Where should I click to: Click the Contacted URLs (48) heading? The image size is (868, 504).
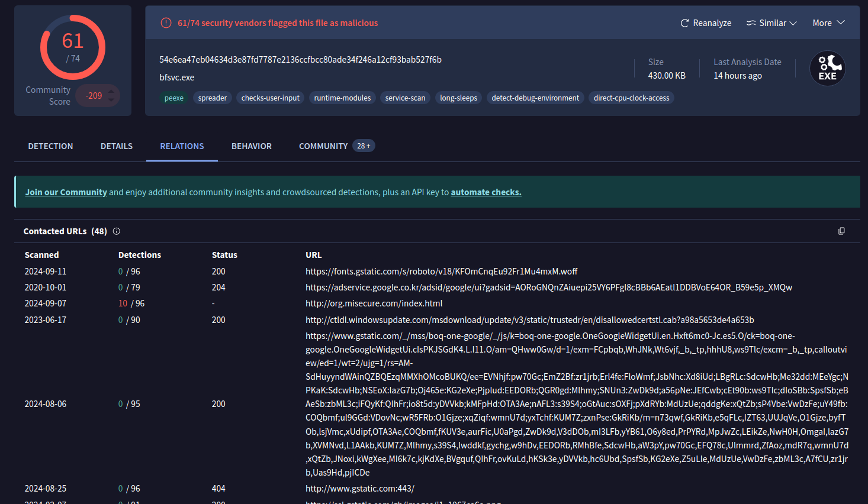[65, 231]
